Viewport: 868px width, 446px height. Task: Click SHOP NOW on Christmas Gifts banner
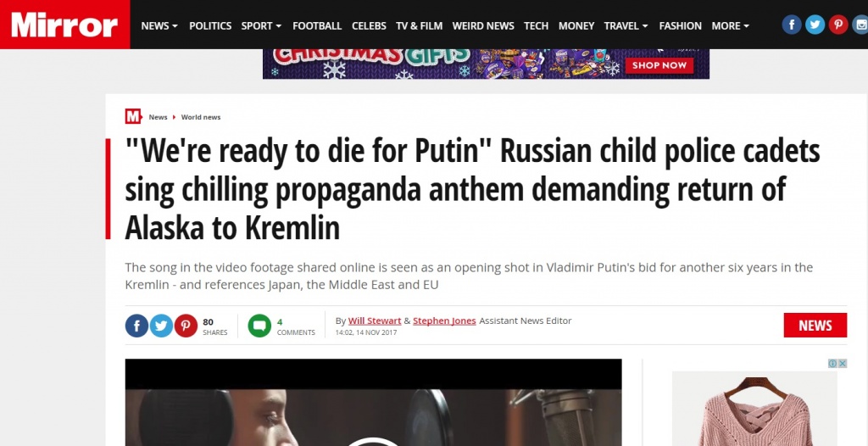pos(659,65)
